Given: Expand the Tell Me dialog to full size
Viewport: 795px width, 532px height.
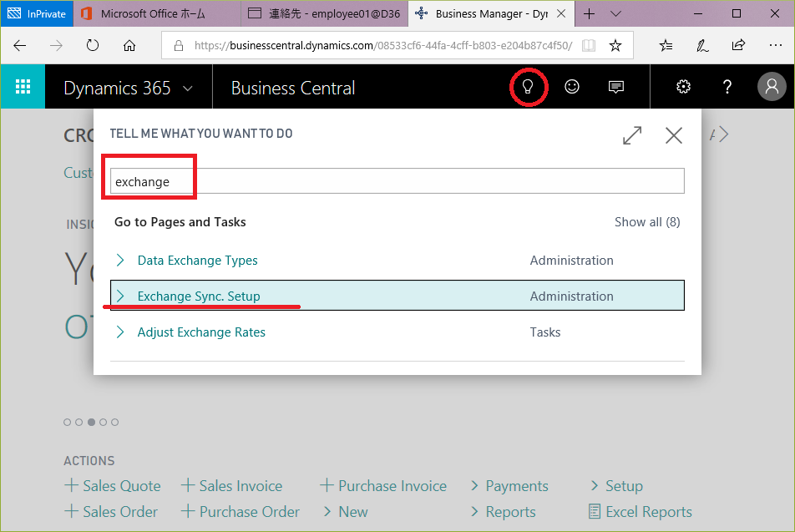Looking at the screenshot, I should 632,135.
